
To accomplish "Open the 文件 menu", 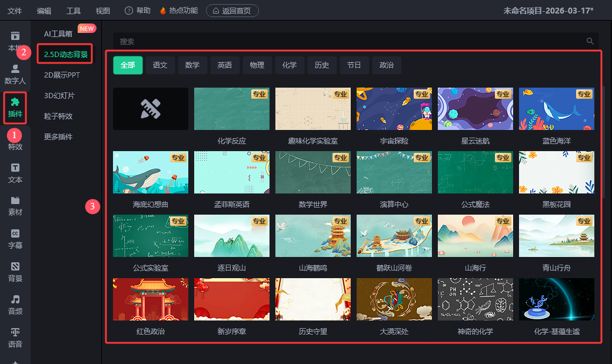I will pyautogui.click(x=15, y=11).
